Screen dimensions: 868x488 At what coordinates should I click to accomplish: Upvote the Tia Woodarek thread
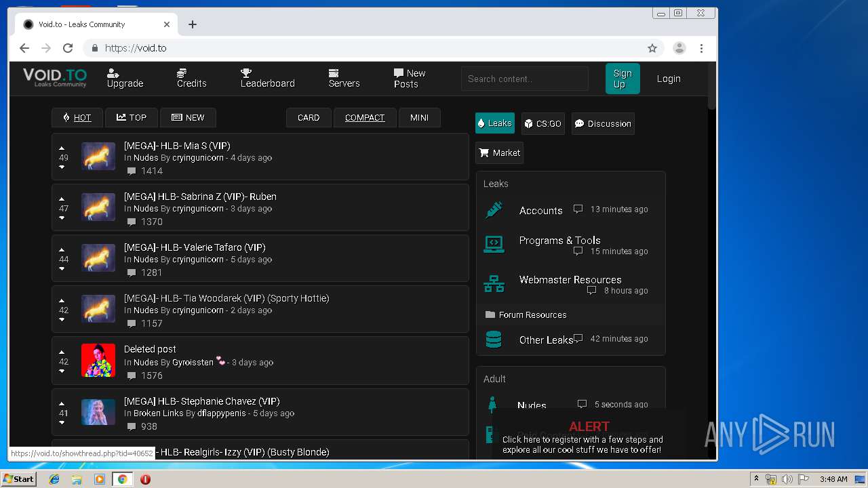click(x=62, y=300)
